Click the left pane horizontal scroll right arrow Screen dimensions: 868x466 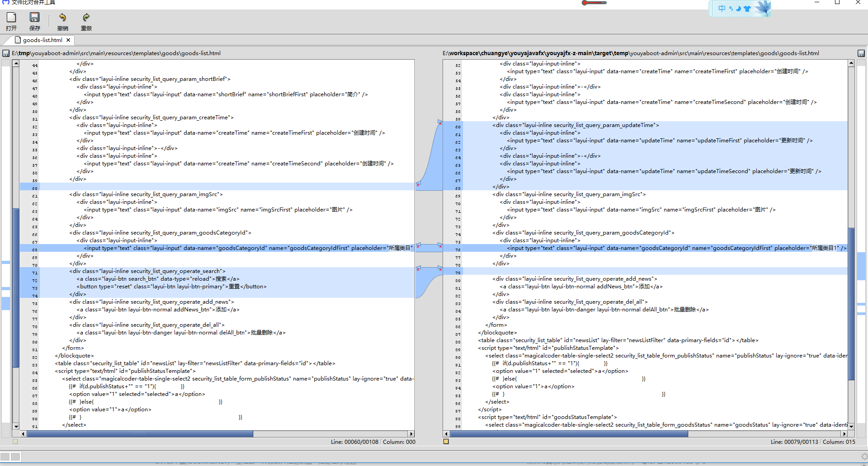(411, 434)
